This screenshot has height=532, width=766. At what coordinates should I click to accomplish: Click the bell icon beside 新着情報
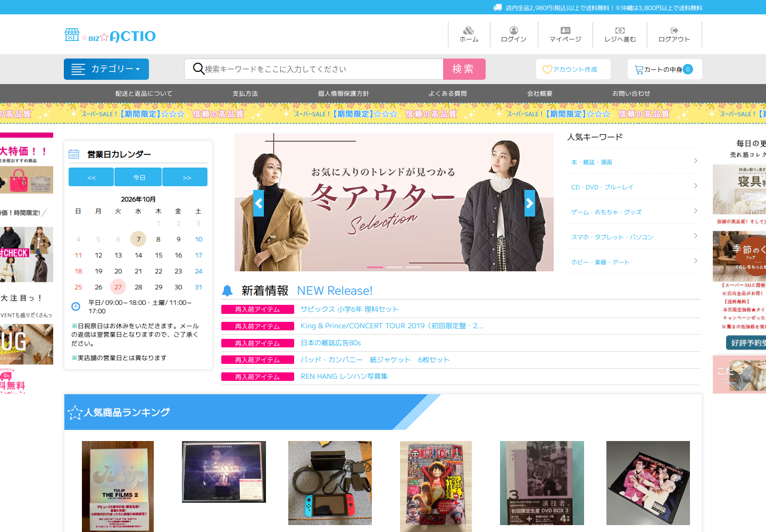pyautogui.click(x=227, y=290)
